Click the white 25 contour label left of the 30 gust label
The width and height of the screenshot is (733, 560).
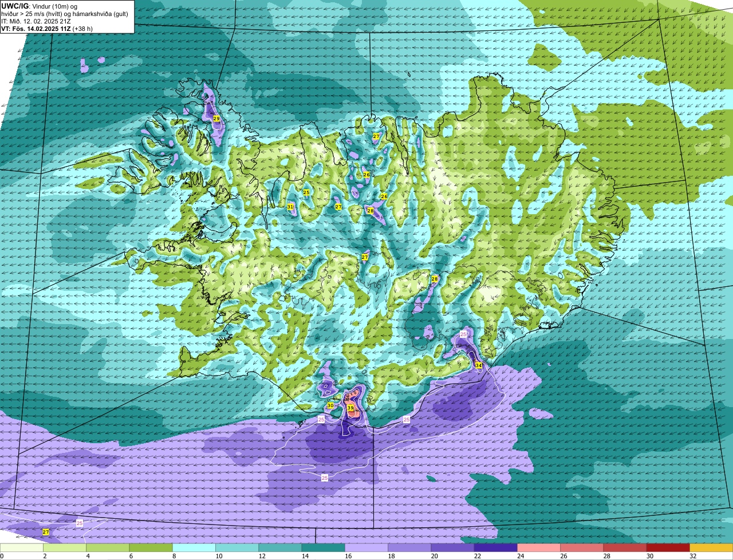coord(321,420)
